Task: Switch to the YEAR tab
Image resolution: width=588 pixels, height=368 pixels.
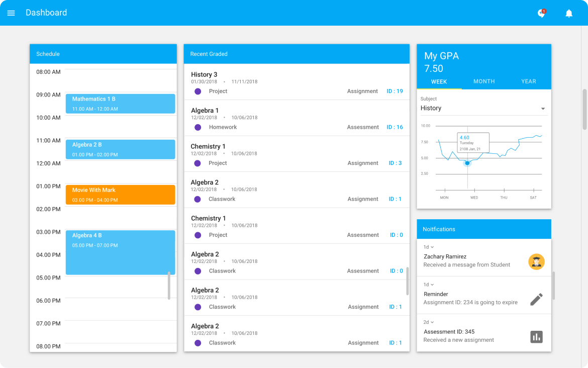Action: 528,81
